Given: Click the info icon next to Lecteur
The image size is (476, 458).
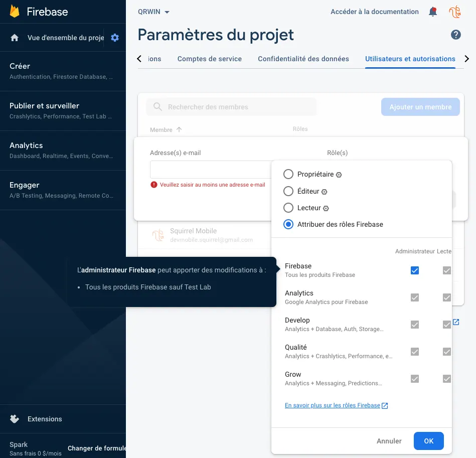Looking at the screenshot, I should click(326, 209).
